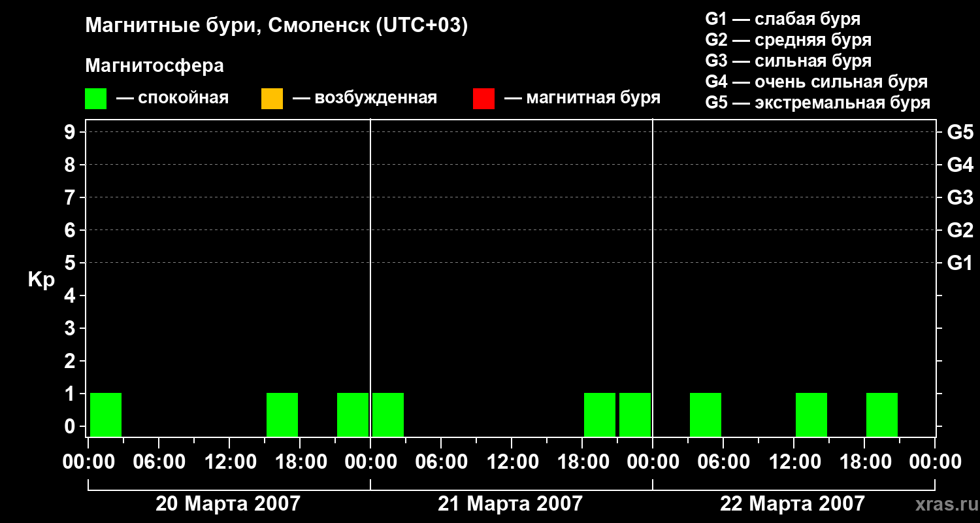The width and height of the screenshot is (980, 523).
Task: Click the '06:00' time label for 22 Марта
Action: tap(723, 462)
